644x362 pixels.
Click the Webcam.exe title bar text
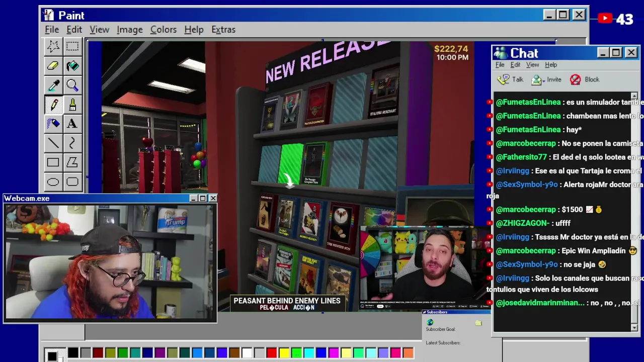pos(27,199)
